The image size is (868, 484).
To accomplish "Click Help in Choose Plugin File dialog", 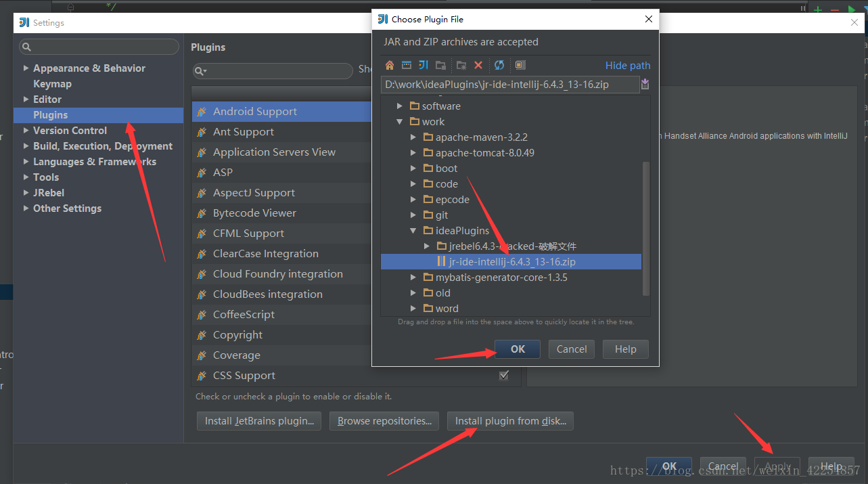I will (626, 349).
